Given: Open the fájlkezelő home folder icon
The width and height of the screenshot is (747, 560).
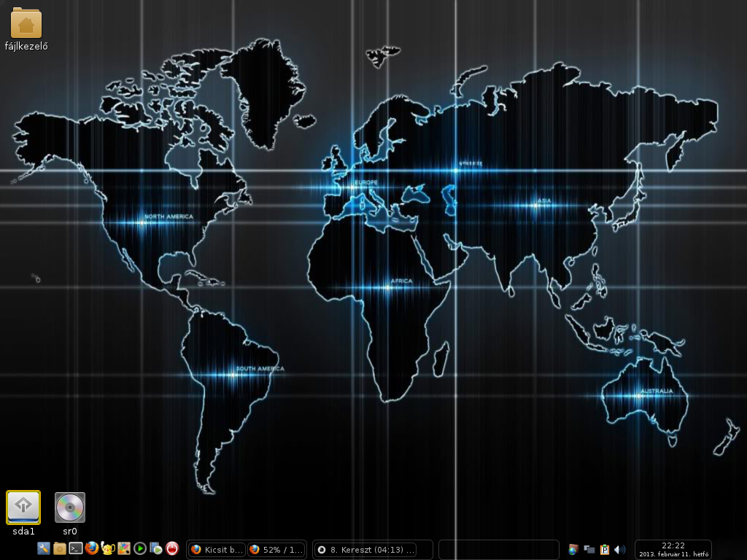Looking at the screenshot, I should pos(26,24).
